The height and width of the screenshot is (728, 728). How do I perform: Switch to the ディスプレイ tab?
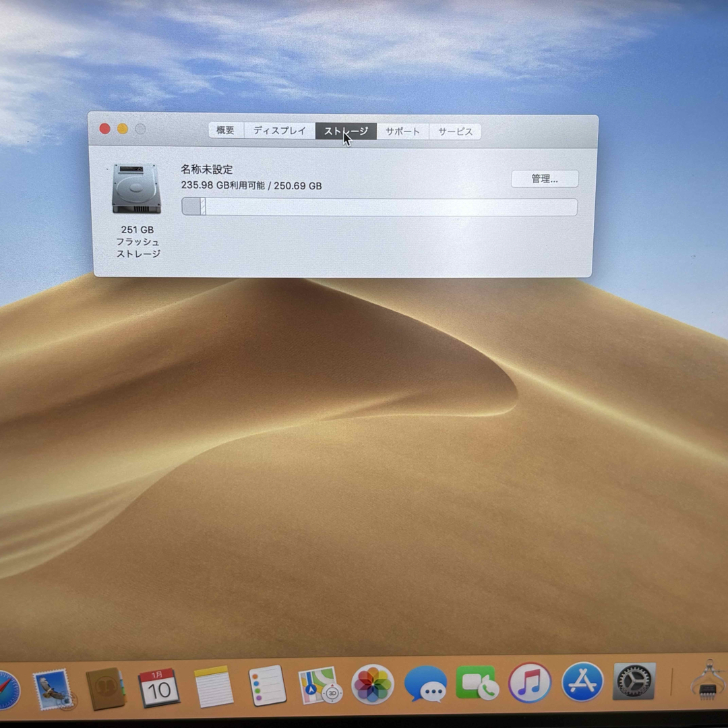[x=280, y=131]
